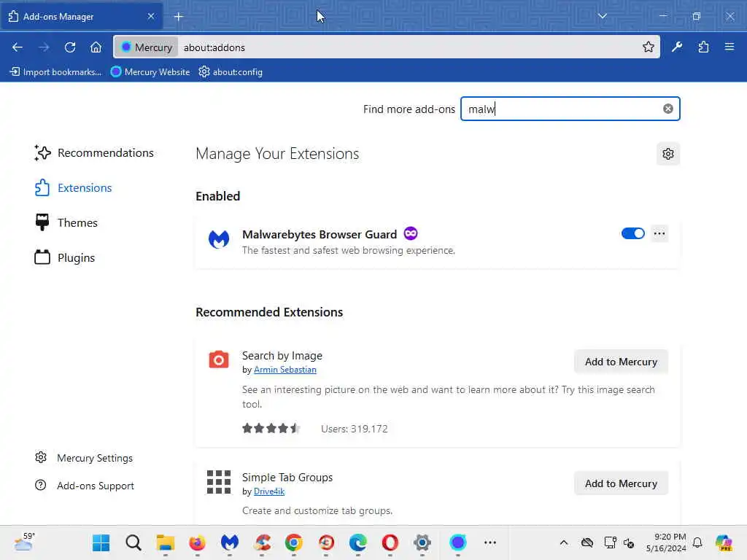Click the Simple Tab Groups extension name
The height and width of the screenshot is (560, 747).
(x=287, y=477)
